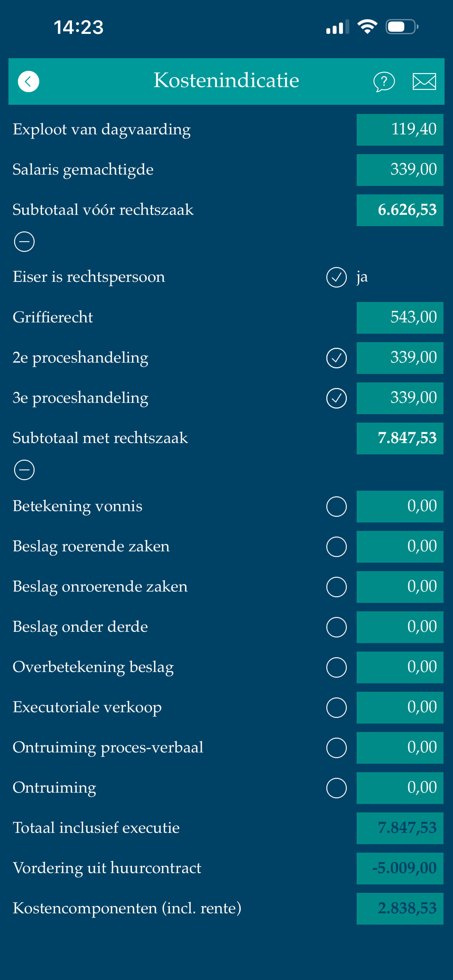Select the Subtotaal met rechtszaak row
This screenshot has height=980, width=453.
(x=399, y=438)
